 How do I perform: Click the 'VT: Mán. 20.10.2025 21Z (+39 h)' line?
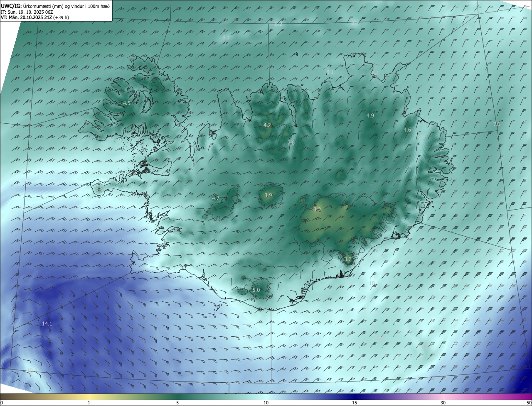[x=35, y=17]
